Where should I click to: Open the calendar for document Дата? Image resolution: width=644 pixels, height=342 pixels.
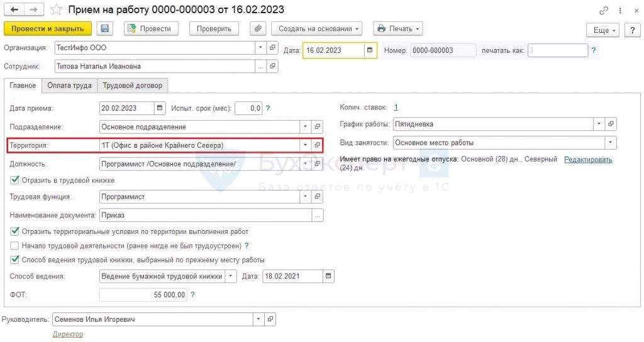370,50
